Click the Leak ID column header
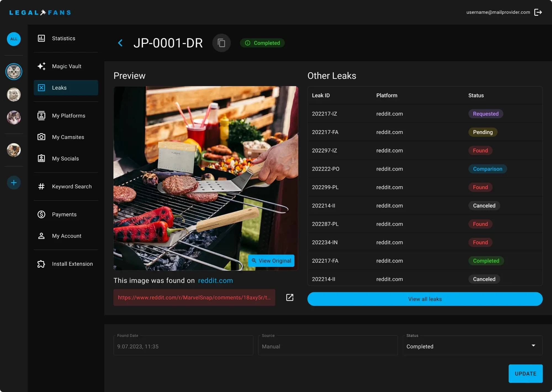The width and height of the screenshot is (552, 392). pyautogui.click(x=321, y=95)
